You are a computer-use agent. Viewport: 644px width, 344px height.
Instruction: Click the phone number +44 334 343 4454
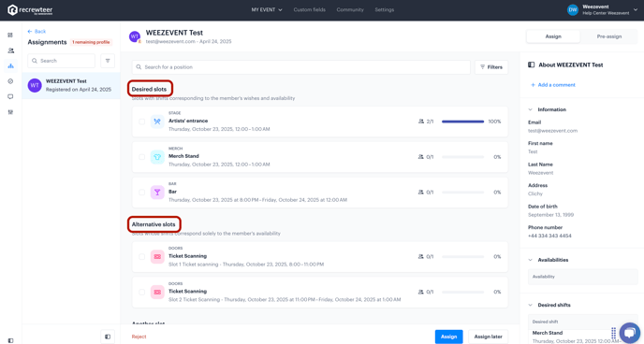click(x=549, y=236)
